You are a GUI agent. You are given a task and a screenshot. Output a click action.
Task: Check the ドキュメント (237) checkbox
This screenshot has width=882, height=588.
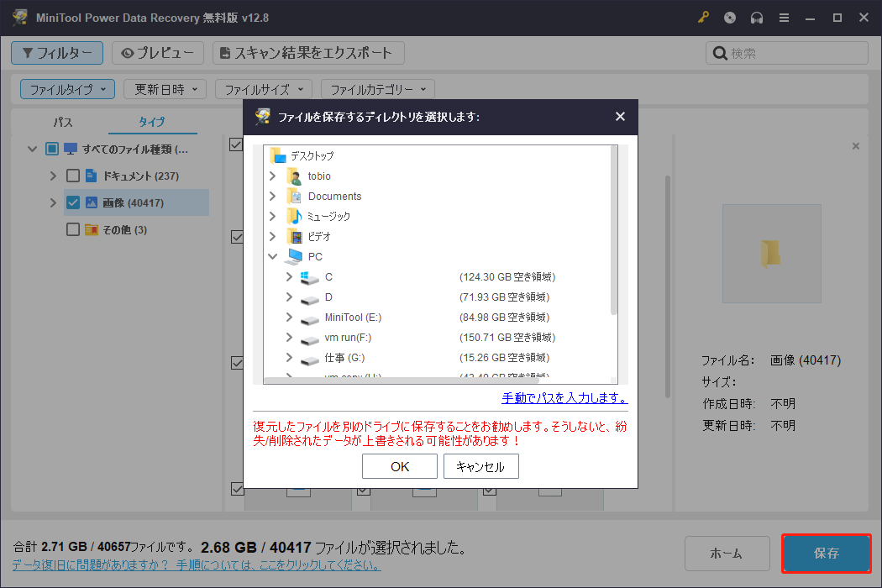point(72,175)
